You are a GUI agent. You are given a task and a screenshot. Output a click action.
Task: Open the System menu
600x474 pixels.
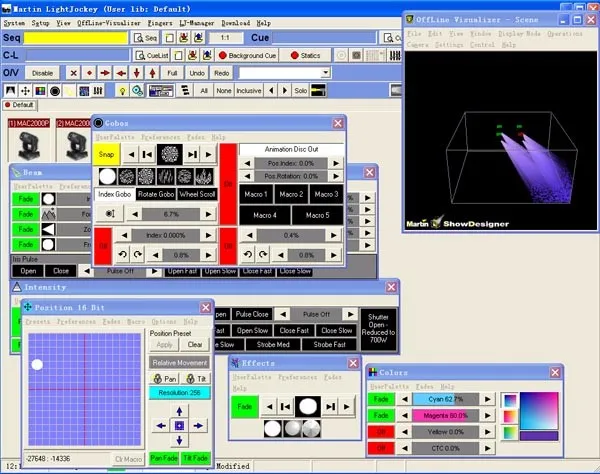pyautogui.click(x=14, y=23)
